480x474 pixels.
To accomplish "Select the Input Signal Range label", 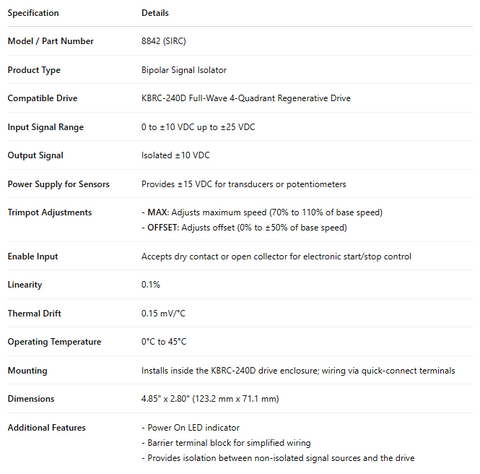I will coord(45,127).
